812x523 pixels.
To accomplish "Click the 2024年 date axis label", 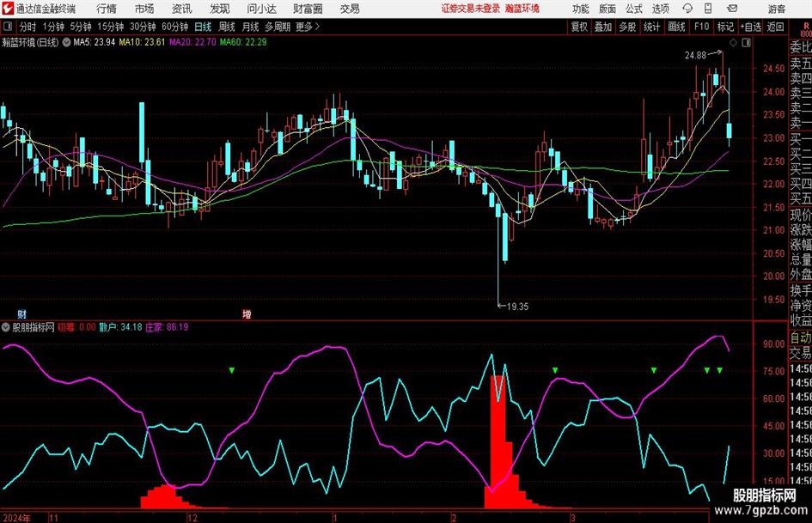I will click(16, 518).
